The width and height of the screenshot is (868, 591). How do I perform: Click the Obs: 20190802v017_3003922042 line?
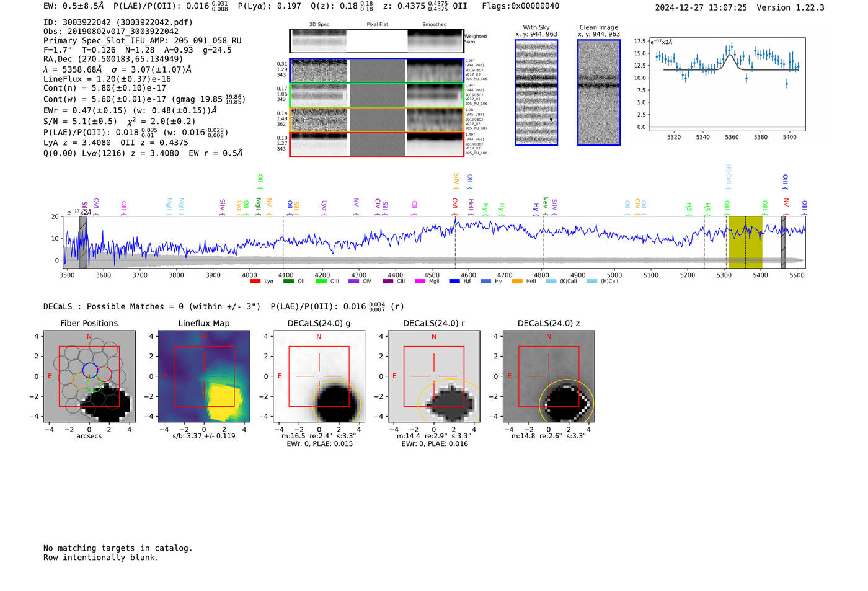[x=111, y=32]
